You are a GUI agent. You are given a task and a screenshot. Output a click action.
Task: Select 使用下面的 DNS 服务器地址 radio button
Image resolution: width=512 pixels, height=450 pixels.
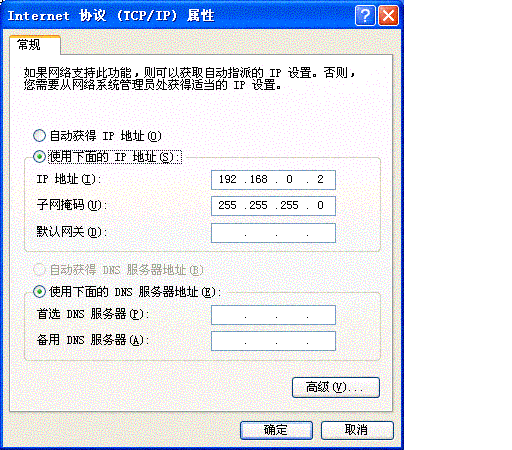coord(39,292)
